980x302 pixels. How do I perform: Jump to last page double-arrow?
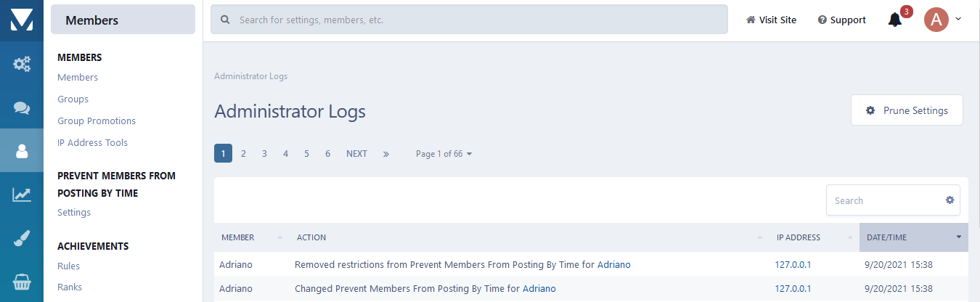point(386,154)
